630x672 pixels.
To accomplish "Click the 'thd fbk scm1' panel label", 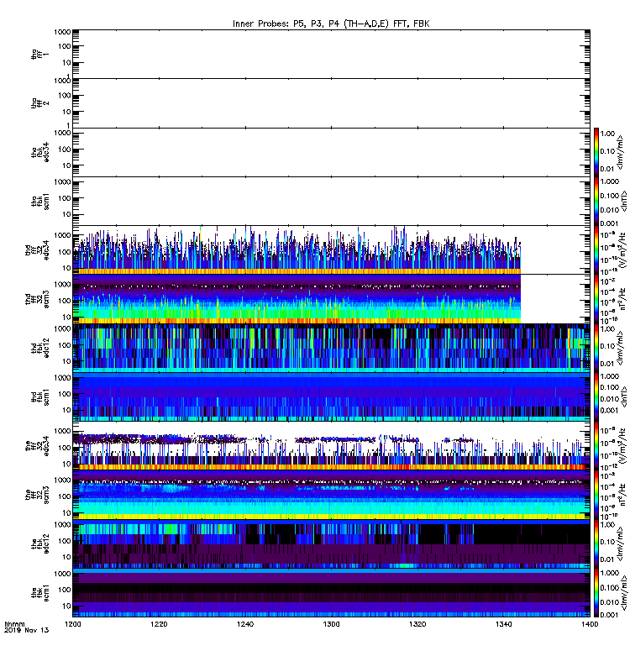I will tap(40, 396).
